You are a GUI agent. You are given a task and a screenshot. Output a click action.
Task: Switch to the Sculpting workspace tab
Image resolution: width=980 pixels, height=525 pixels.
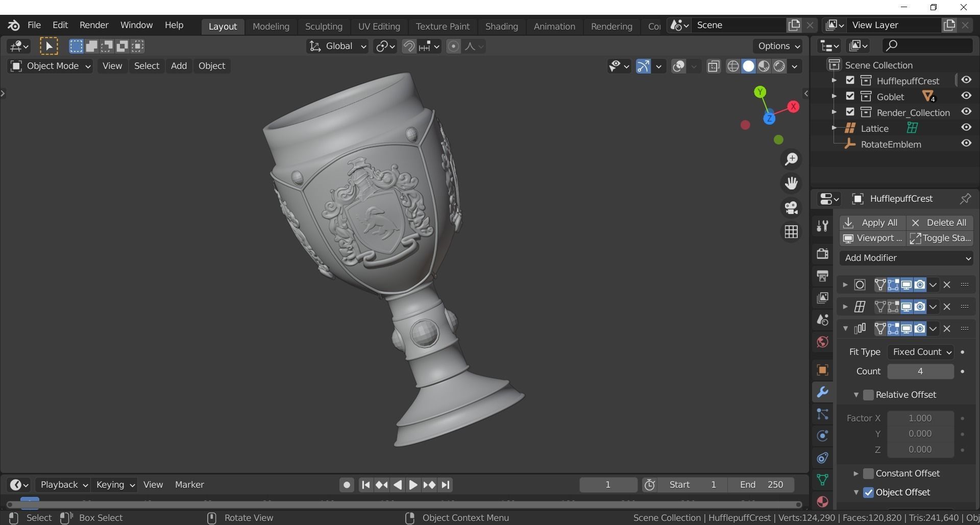point(324,26)
